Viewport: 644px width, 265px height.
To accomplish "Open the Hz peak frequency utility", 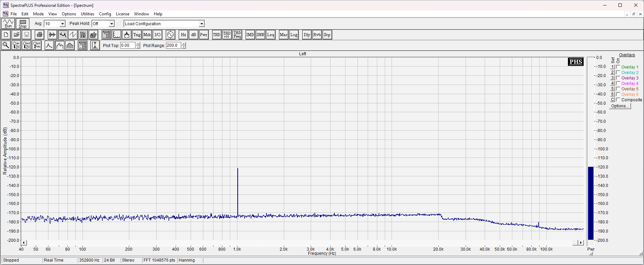I will (x=184, y=35).
